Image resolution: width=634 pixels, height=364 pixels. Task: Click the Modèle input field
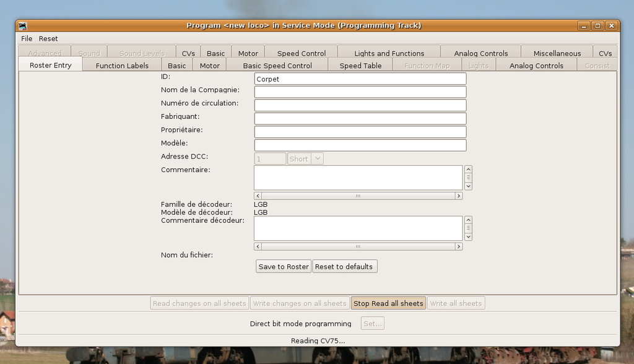[360, 145]
